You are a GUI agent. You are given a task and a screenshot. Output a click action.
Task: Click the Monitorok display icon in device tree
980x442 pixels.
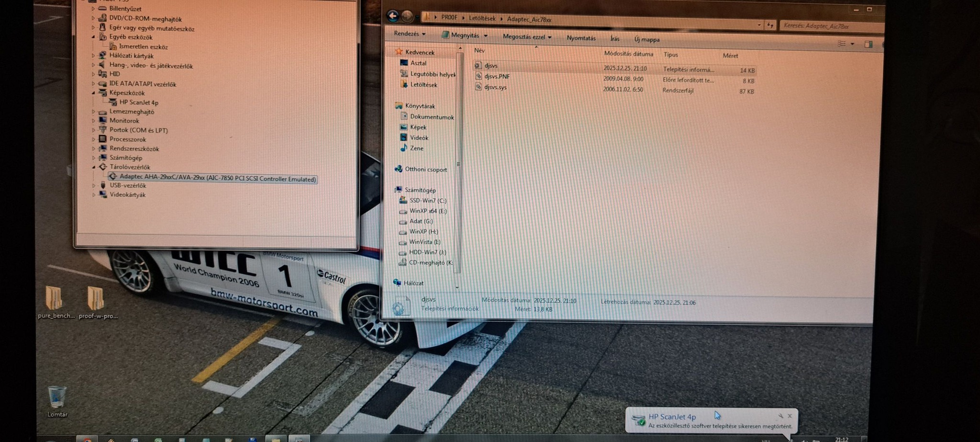(x=102, y=120)
